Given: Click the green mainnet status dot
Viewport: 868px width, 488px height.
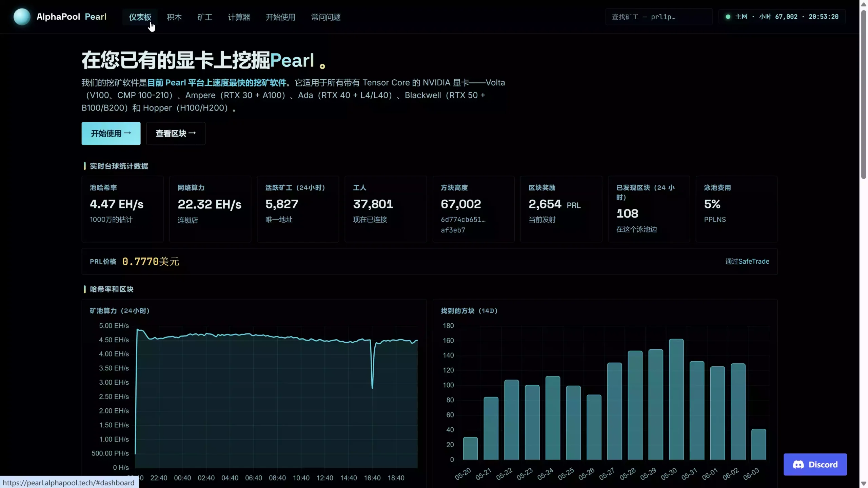Looking at the screenshot, I should click(728, 17).
